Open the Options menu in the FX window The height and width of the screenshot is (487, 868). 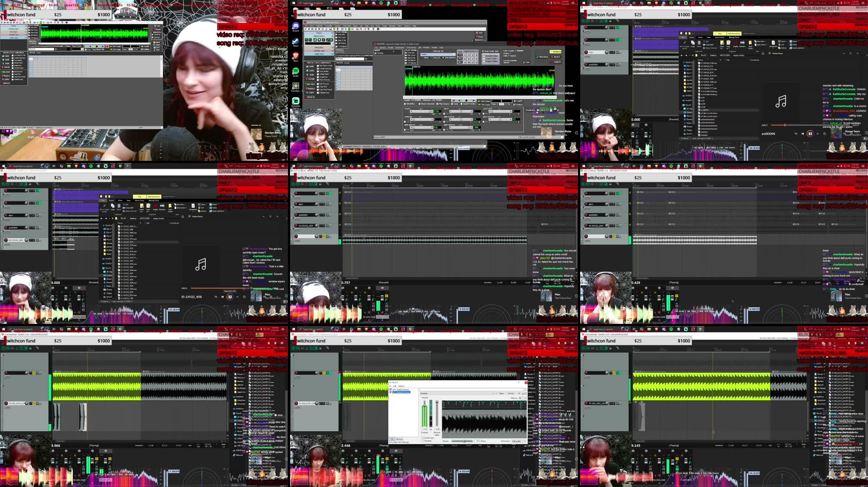(x=401, y=386)
